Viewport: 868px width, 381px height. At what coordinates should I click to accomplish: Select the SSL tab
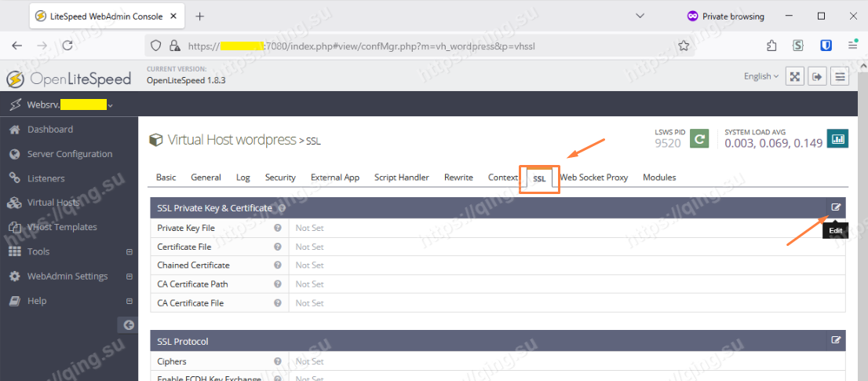point(539,179)
